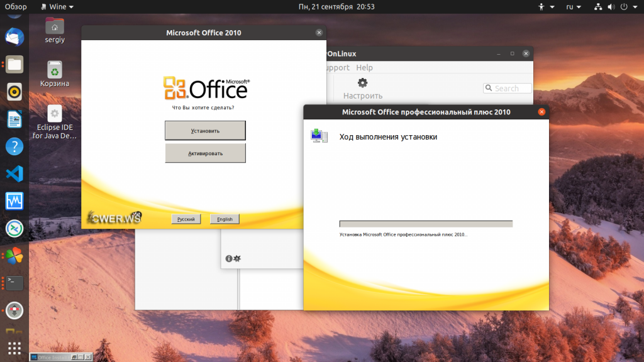Open the ru keyboard layout dropdown
644x362 pixels.
tap(574, 6)
